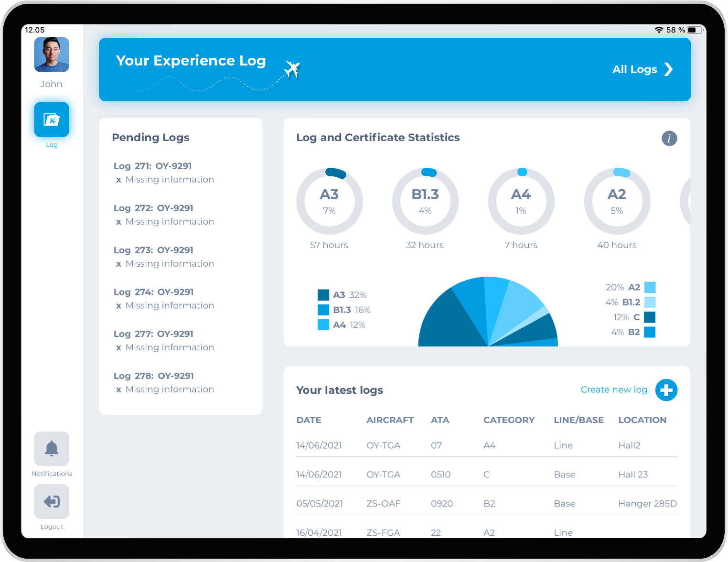Click the Wi-Fi status icon
Image resolution: width=728 pixels, height=562 pixels.
point(659,30)
